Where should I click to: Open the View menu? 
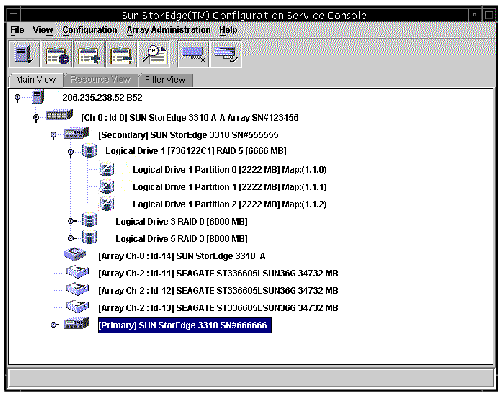tap(43, 30)
